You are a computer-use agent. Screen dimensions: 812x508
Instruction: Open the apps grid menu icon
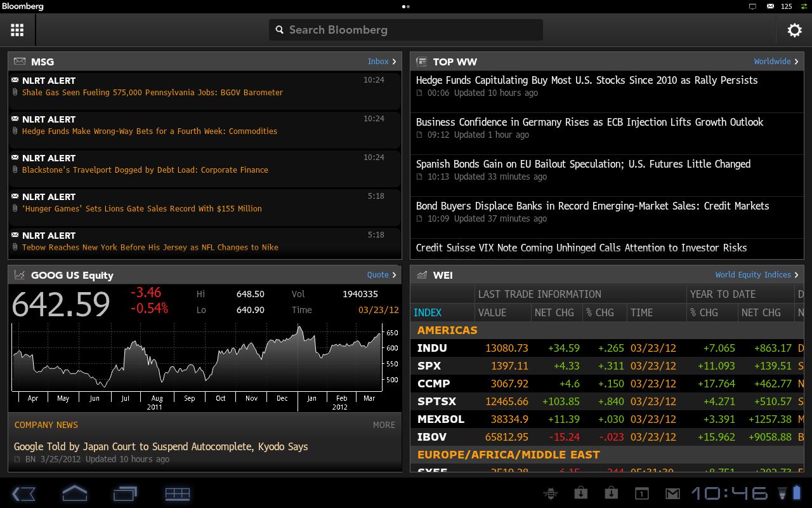click(17, 30)
